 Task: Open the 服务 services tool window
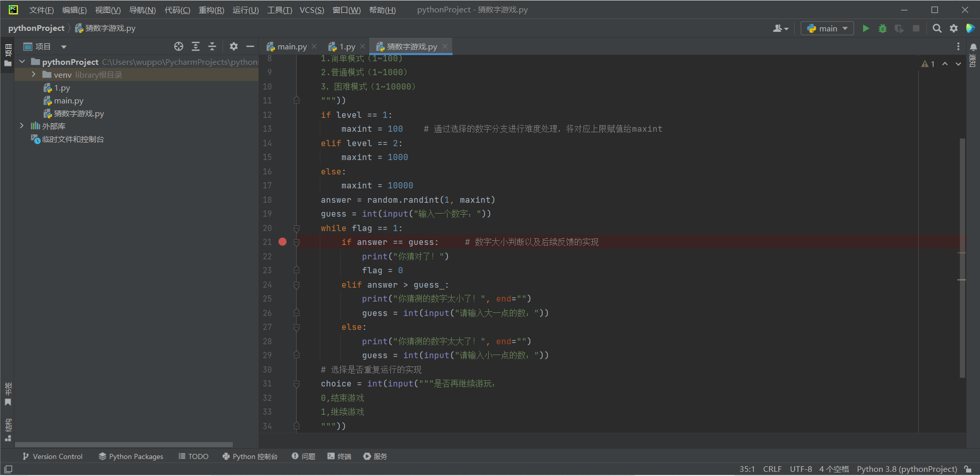[x=375, y=456]
